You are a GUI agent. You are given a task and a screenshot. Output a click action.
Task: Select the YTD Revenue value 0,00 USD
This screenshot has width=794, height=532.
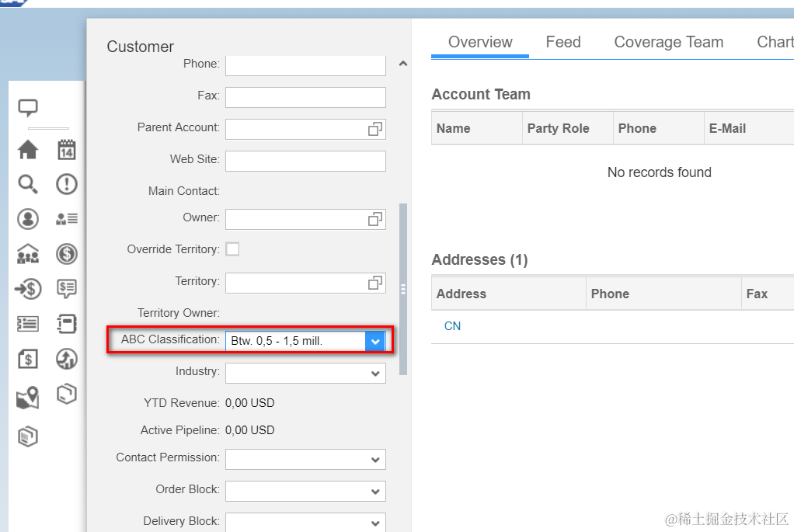249,403
